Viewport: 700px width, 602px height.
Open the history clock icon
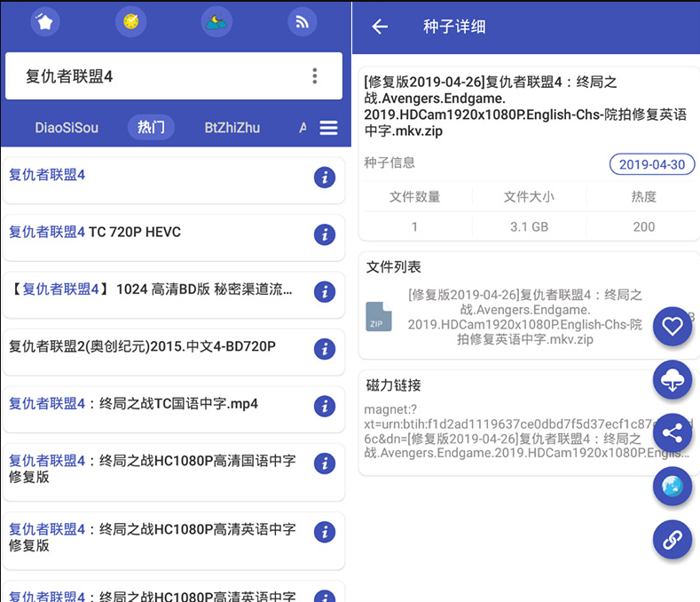pos(130,21)
